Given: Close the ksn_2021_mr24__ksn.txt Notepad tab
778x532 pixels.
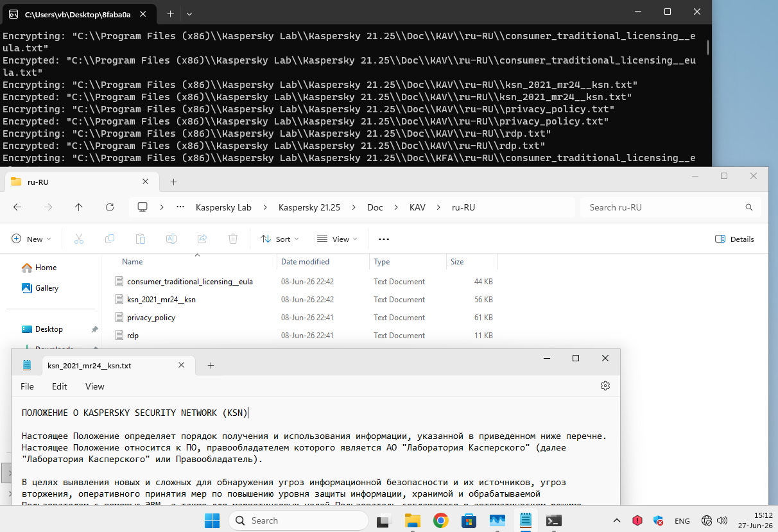Looking at the screenshot, I should (182, 366).
